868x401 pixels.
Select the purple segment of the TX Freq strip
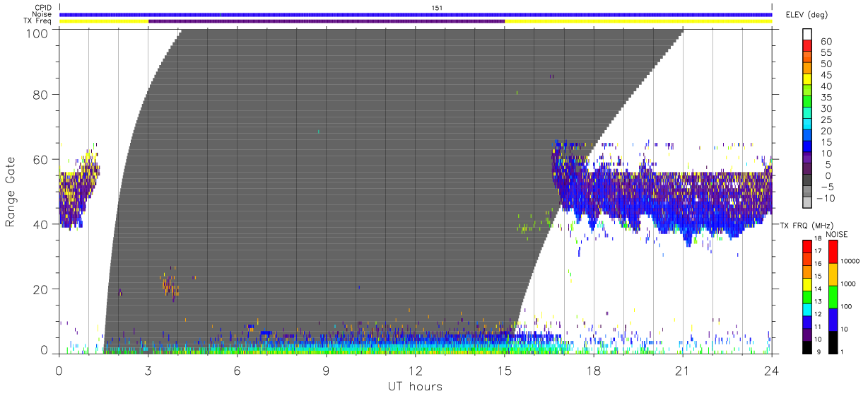327,21
